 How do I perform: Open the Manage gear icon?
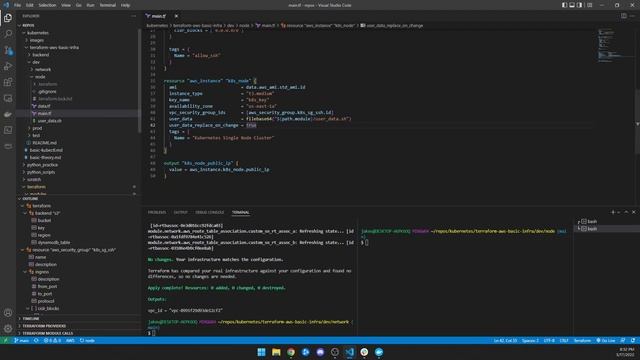8,329
